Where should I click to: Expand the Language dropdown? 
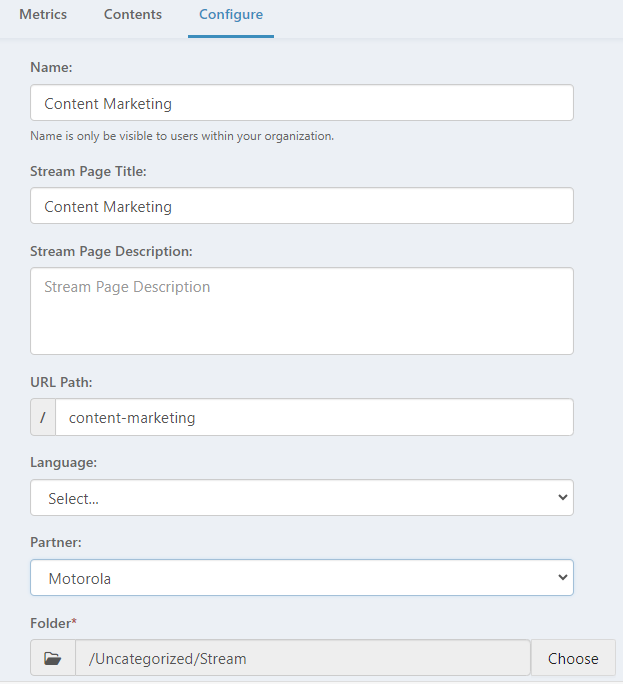point(302,498)
